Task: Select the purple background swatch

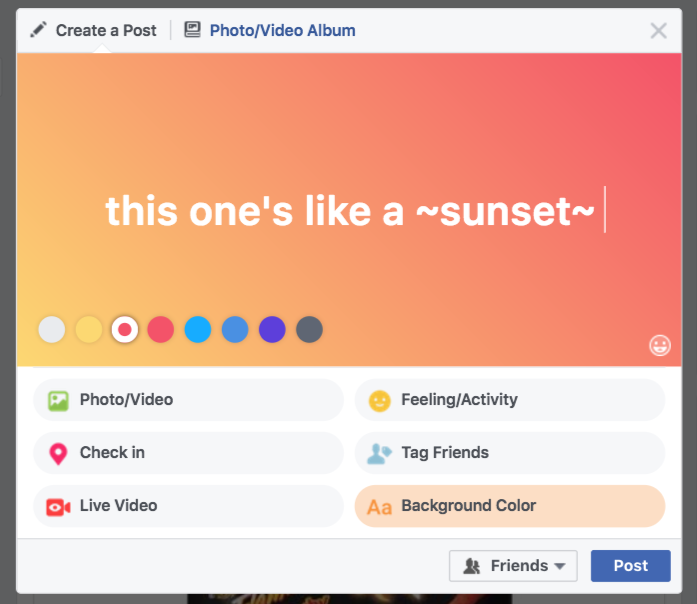Action: [x=272, y=329]
